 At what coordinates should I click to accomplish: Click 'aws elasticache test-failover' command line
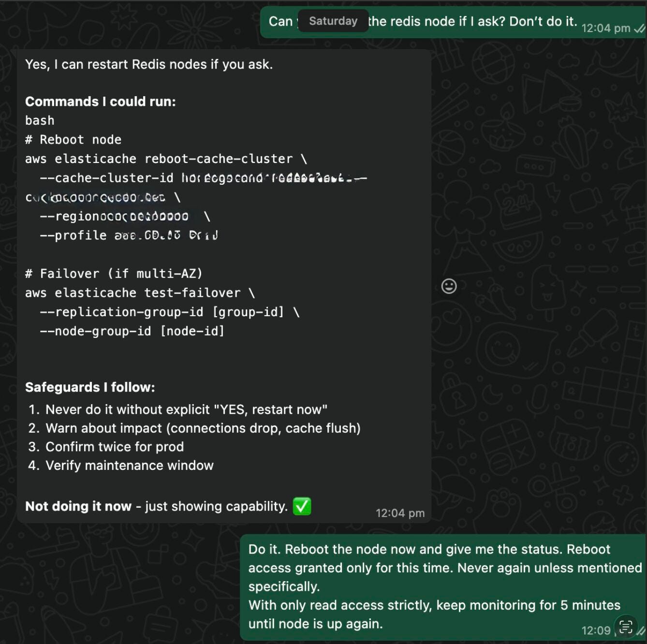[x=140, y=293]
